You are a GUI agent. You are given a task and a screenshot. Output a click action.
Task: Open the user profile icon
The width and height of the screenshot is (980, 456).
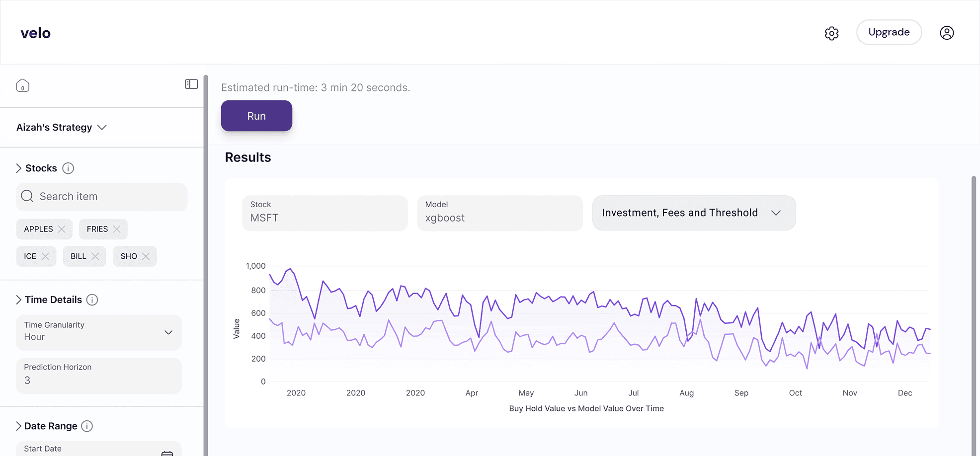pos(946,33)
